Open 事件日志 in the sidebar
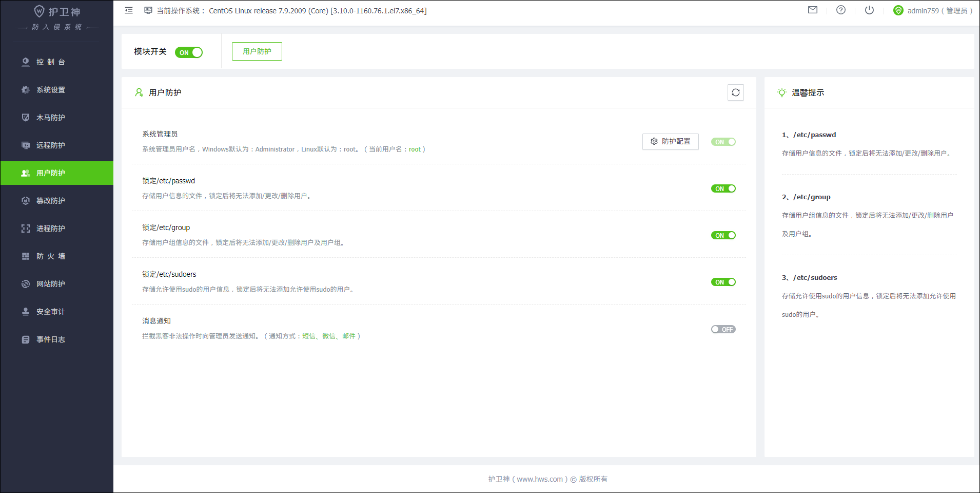The image size is (980, 493). (57, 339)
